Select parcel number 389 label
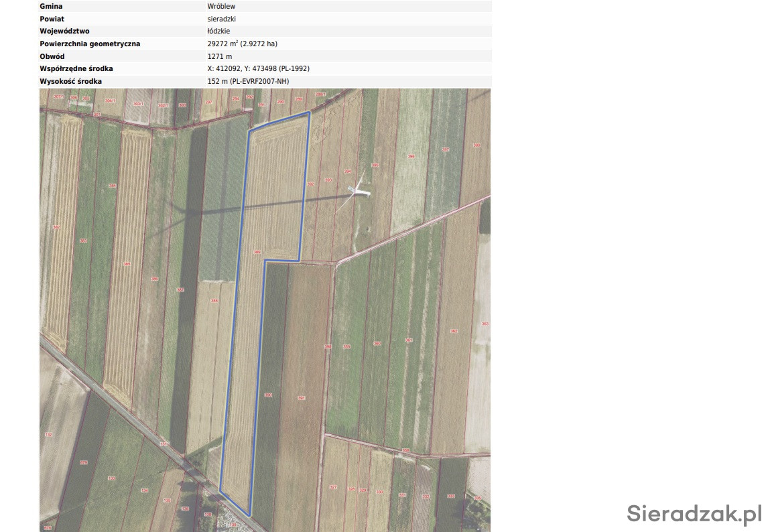The image size is (772, 532). (257, 252)
